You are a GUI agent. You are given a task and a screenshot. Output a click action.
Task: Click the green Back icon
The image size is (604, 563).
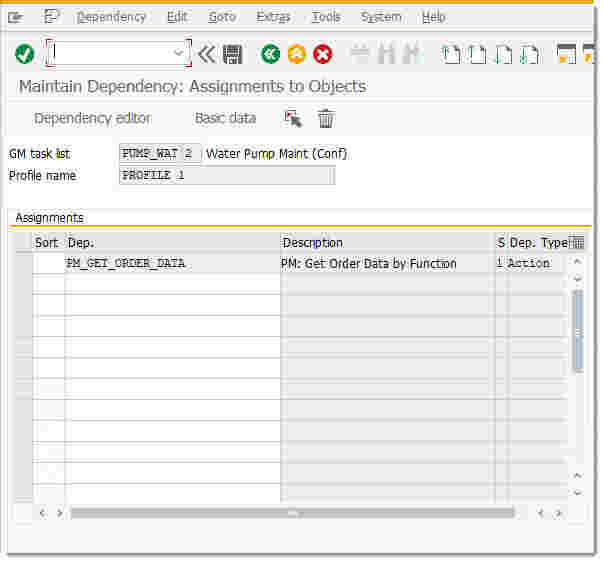click(x=270, y=54)
